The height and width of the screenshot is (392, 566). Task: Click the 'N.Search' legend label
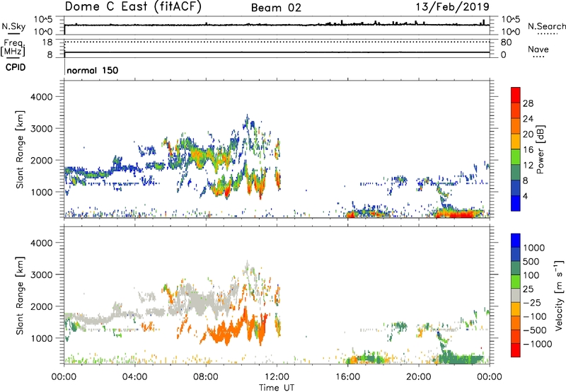coord(546,26)
